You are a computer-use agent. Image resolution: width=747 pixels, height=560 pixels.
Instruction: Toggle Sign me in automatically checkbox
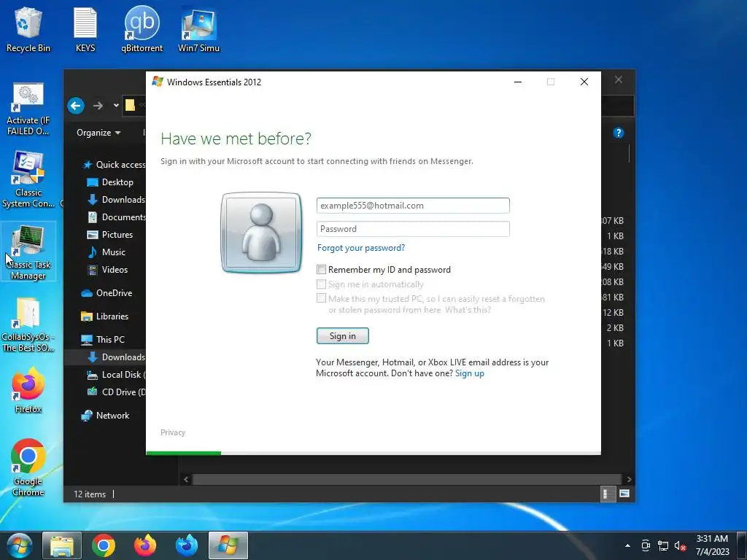tap(322, 284)
